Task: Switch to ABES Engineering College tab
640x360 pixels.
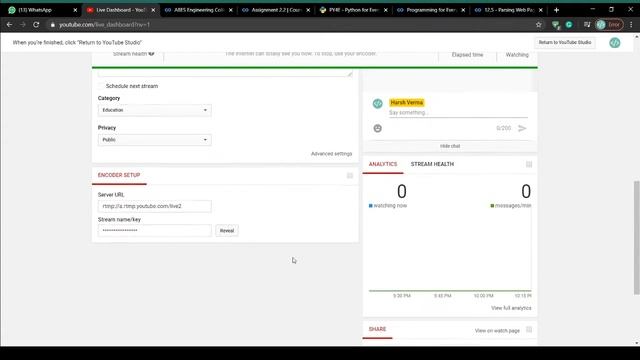Action: click(x=199, y=10)
